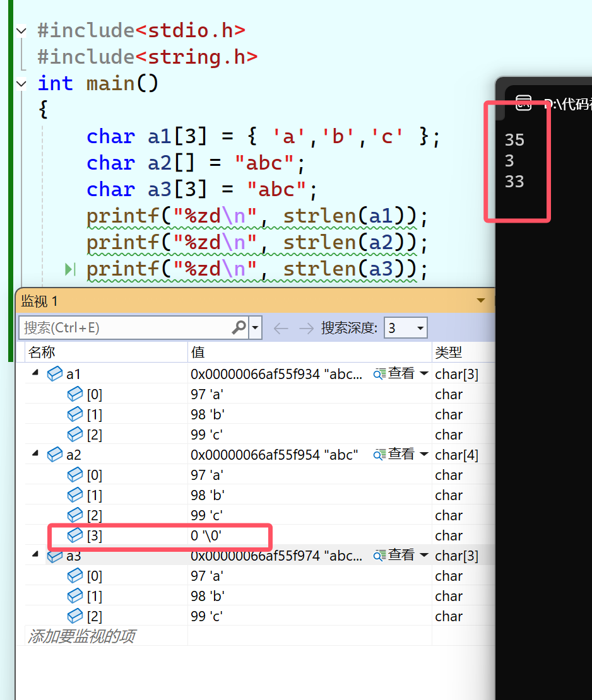Click the console window terminal tab icon
This screenshot has width=592, height=700.
pos(523,103)
